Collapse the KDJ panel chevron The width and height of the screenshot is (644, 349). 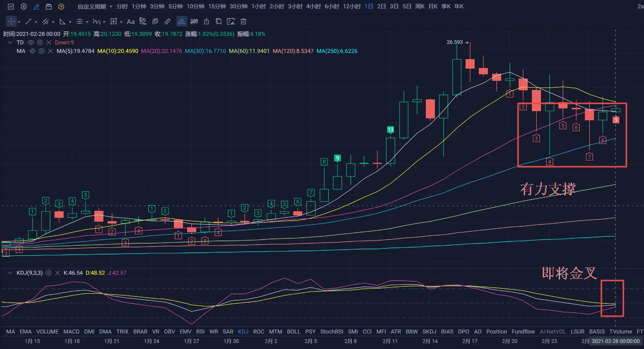[10, 273]
